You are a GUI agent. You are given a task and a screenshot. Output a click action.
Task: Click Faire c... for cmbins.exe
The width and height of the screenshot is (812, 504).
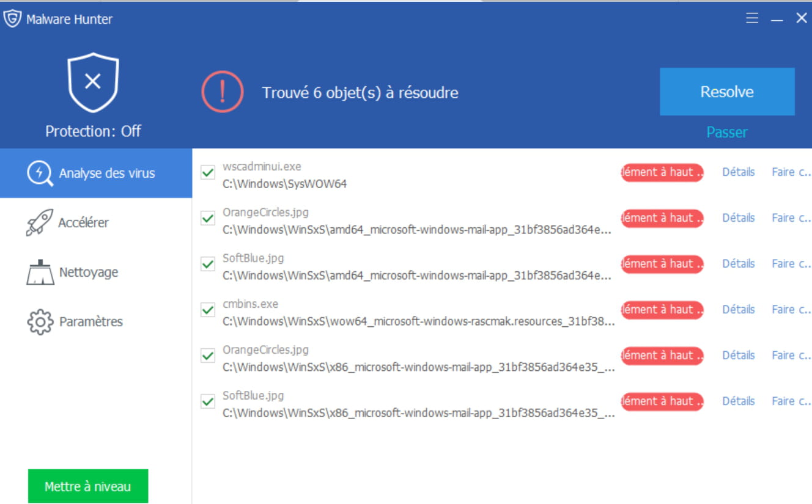pyautogui.click(x=791, y=310)
